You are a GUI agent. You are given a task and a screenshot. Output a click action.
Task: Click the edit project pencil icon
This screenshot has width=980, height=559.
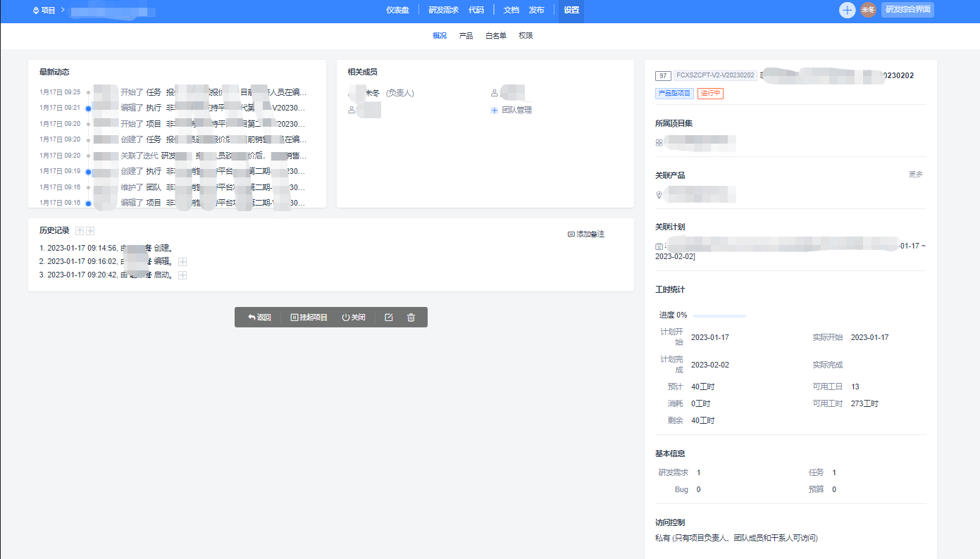pos(389,318)
